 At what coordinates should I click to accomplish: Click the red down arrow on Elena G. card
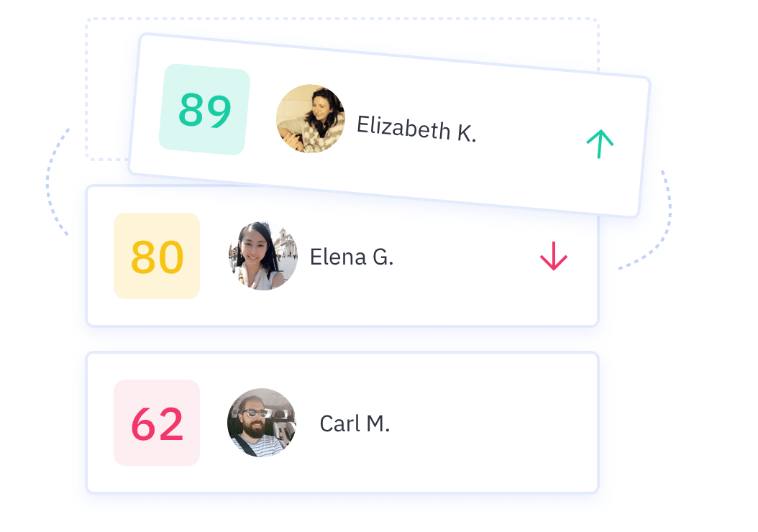click(554, 256)
